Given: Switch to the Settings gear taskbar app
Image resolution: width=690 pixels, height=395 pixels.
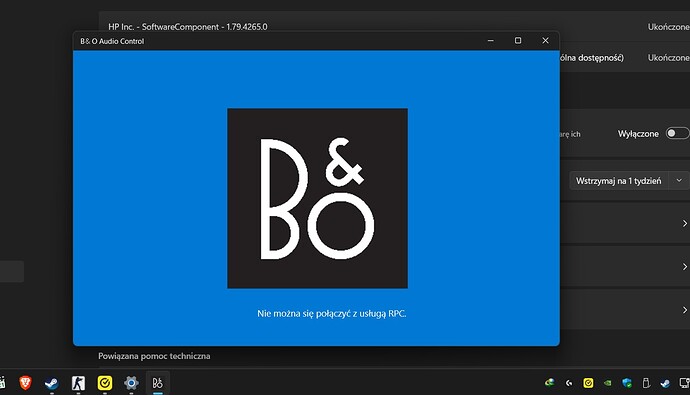Looking at the screenshot, I should pyautogui.click(x=131, y=383).
